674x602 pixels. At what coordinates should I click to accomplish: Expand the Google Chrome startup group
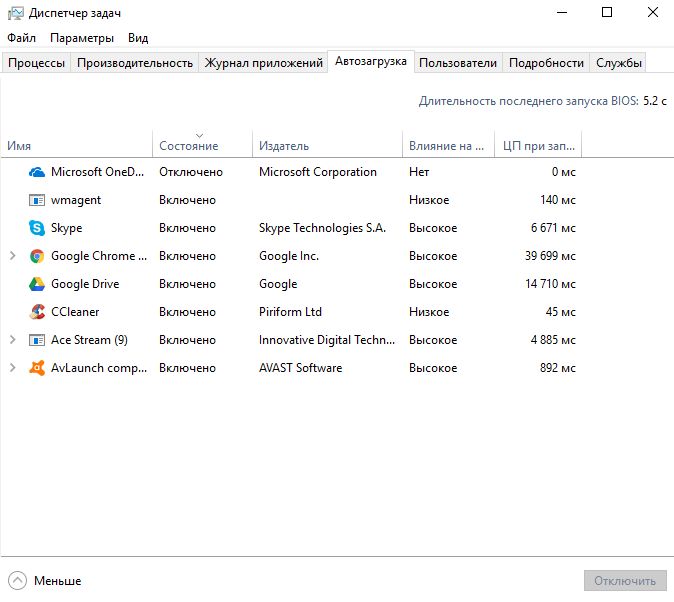click(x=12, y=256)
